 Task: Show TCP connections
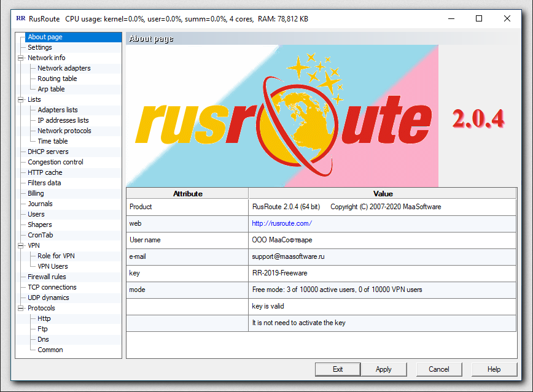point(52,288)
